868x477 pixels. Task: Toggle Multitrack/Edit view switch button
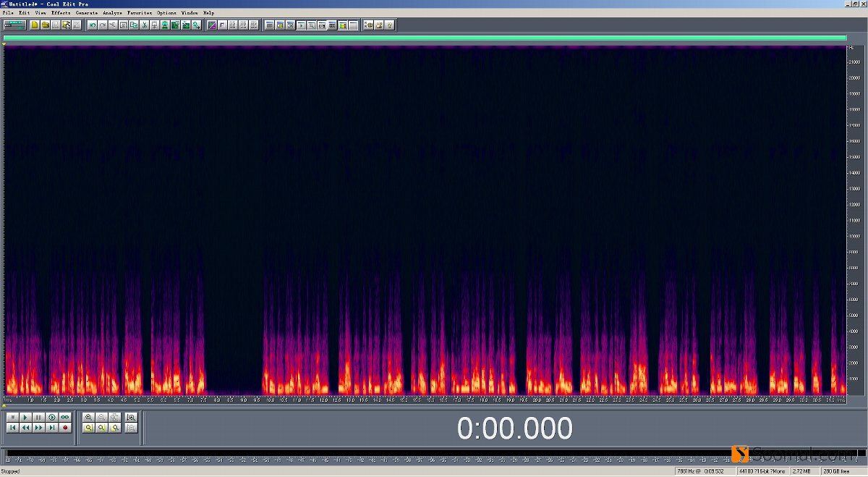tap(14, 25)
